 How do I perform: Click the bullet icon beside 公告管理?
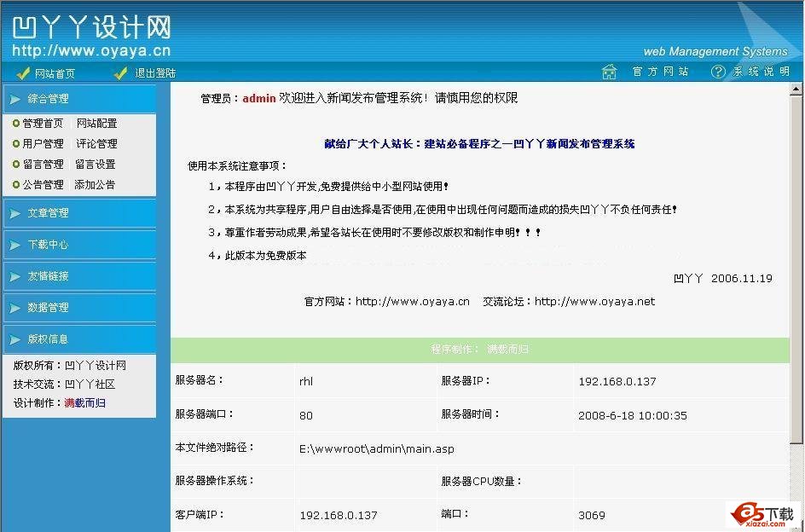(x=16, y=184)
